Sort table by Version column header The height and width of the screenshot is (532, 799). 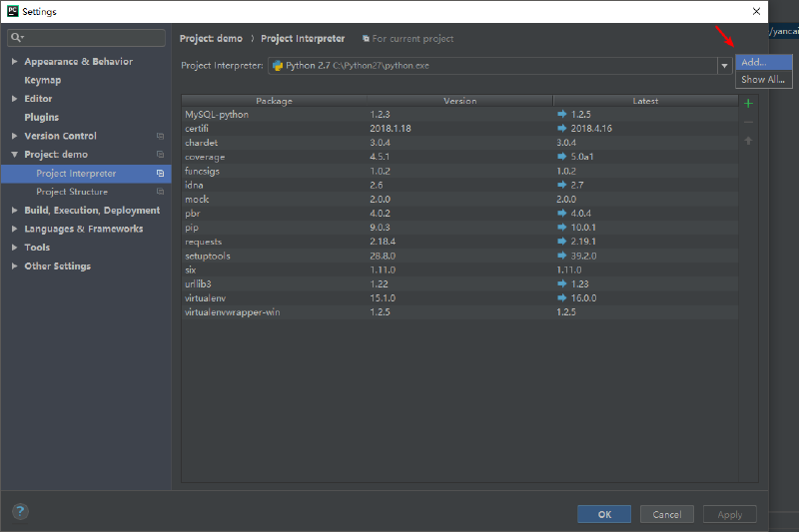(x=459, y=101)
